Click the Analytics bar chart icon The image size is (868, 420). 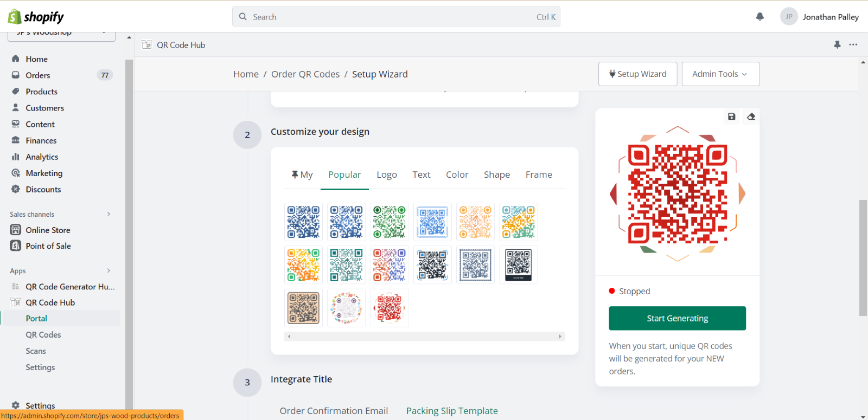(16, 156)
